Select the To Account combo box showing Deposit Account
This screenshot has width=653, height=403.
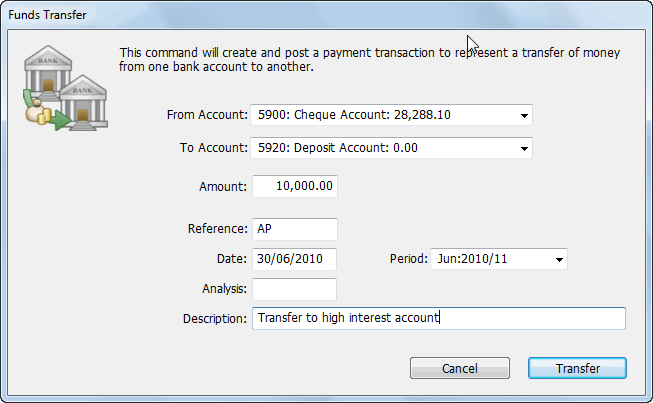coord(391,148)
